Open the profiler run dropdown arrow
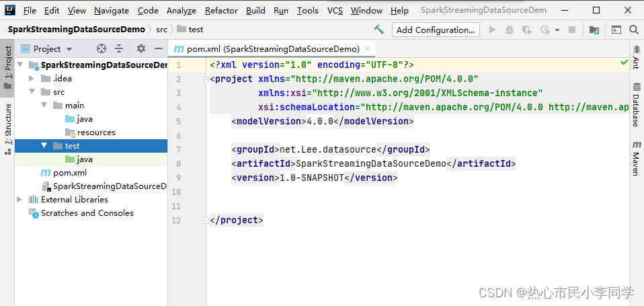The height and width of the screenshot is (306, 644). point(557,30)
